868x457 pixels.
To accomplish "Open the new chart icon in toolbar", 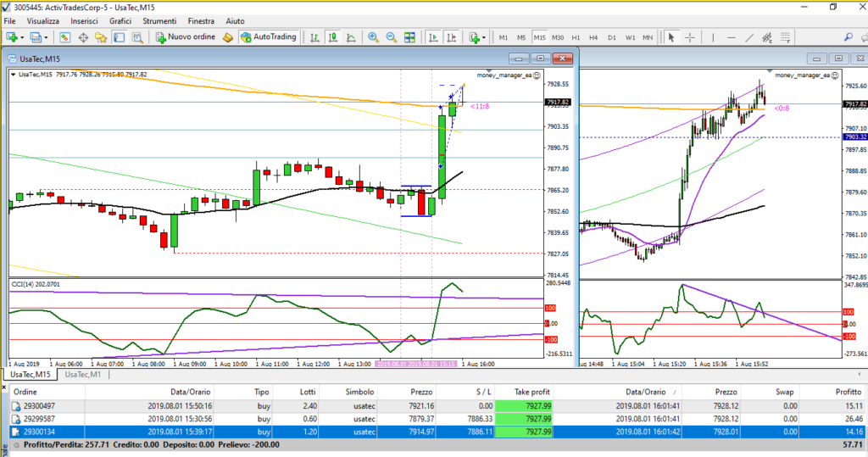I will 12,37.
